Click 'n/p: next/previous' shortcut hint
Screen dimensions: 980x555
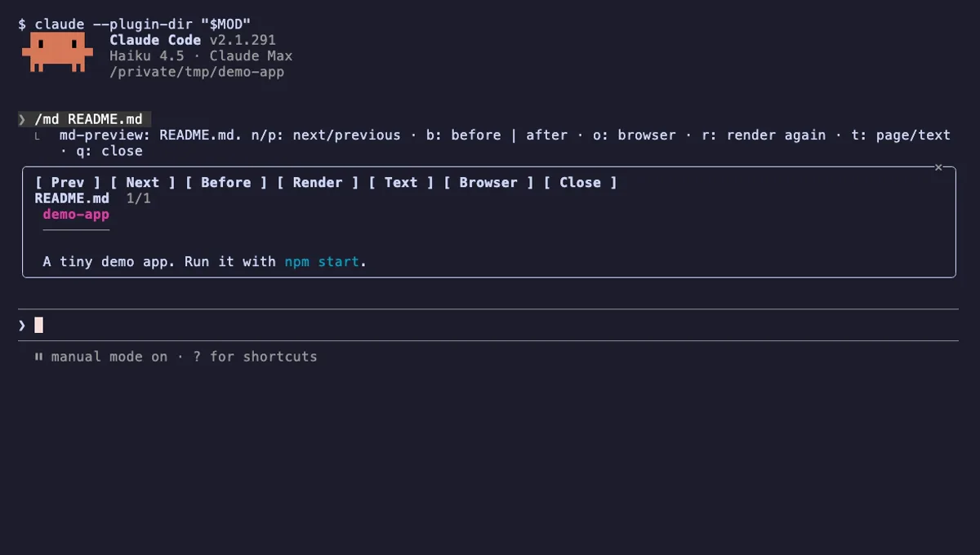326,135
